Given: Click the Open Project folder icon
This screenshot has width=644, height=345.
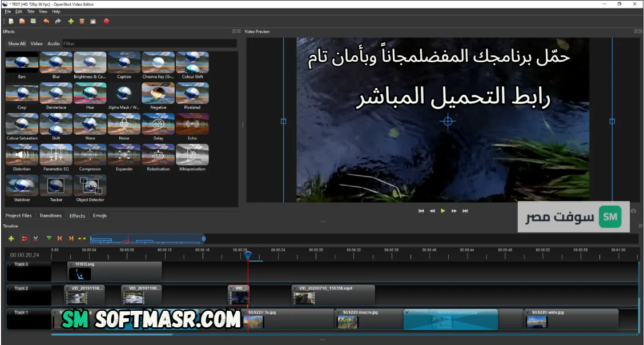Looking at the screenshot, I should tap(22, 21).
